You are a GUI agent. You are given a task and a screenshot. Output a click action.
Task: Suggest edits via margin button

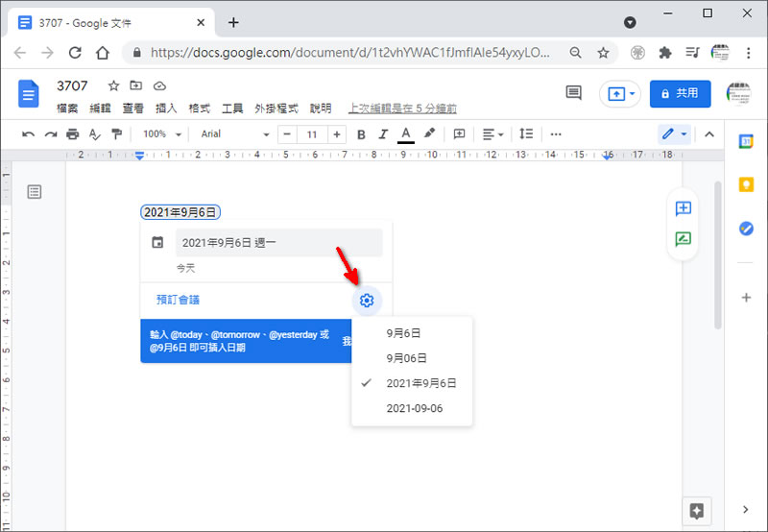point(683,239)
